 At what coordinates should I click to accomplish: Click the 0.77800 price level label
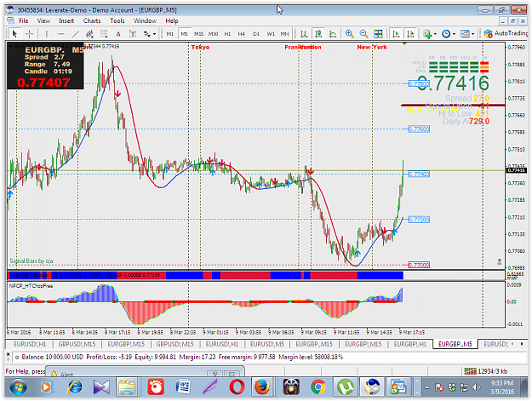click(419, 83)
